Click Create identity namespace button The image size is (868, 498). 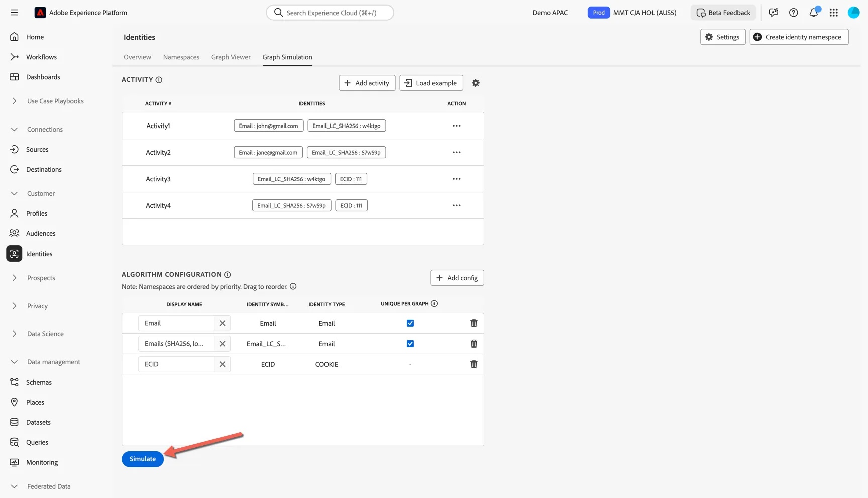(799, 37)
